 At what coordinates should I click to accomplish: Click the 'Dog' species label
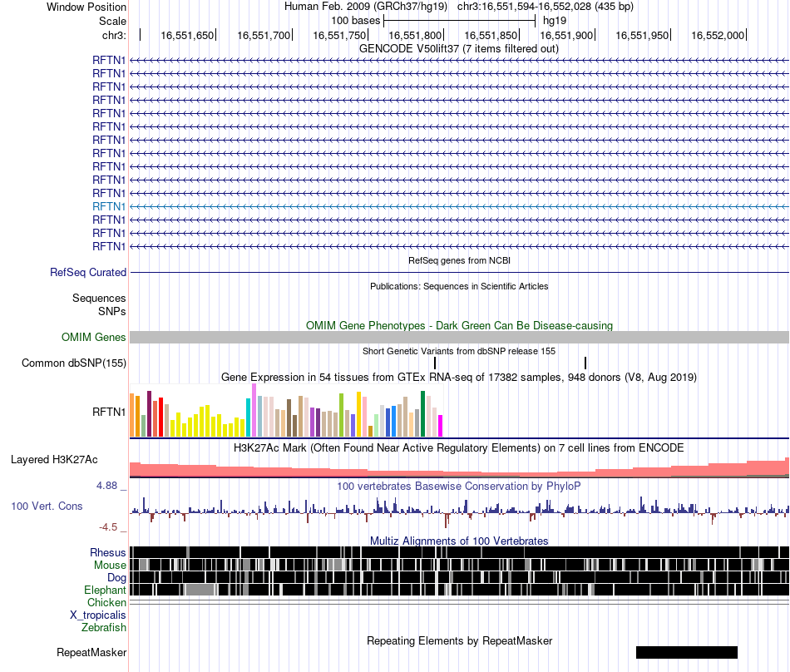pos(116,578)
